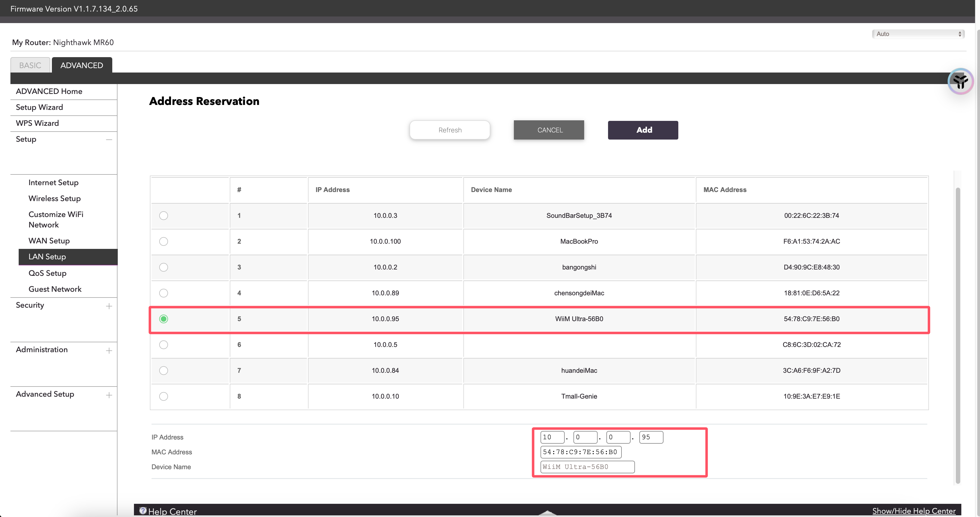The width and height of the screenshot is (980, 517).
Task: Expand Advanced Setup plus icon
Action: pos(109,395)
